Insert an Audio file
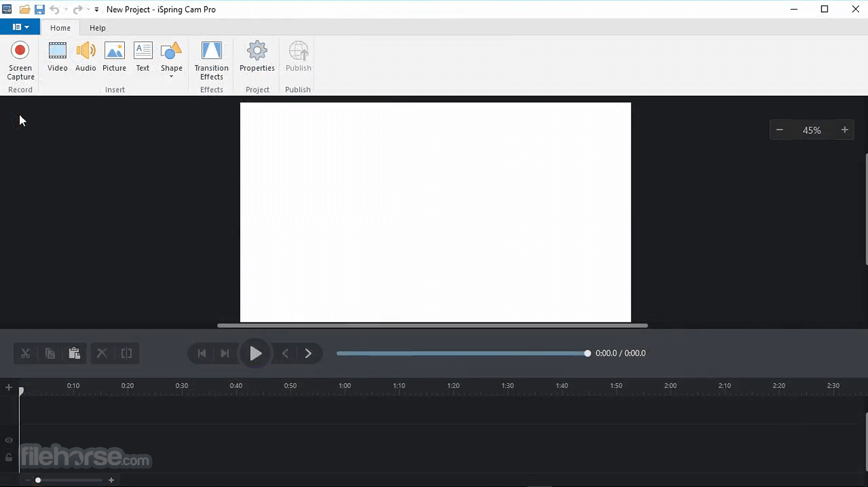Viewport: 868px width, 487px height. tap(86, 57)
